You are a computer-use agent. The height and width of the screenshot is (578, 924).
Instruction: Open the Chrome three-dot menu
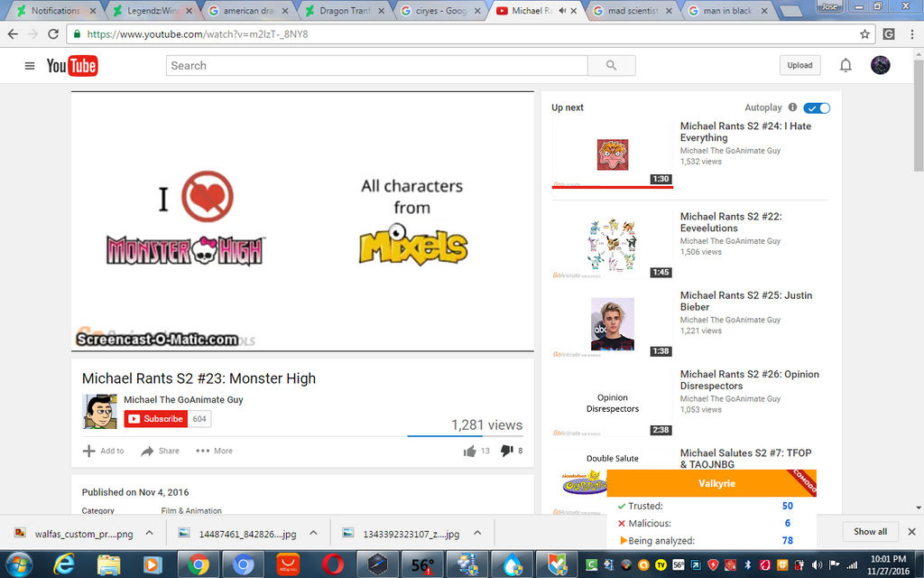tap(912, 34)
